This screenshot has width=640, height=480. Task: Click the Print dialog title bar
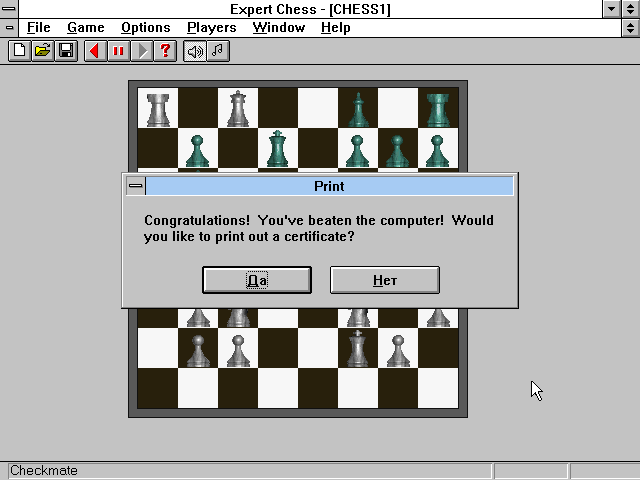pos(329,186)
